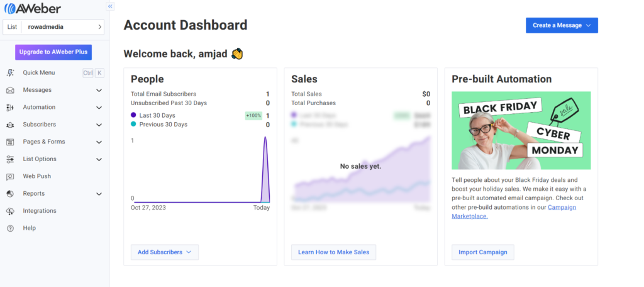Viewport: 644px width, 287px height.
Task: Expand the Reports menu chevron
Action: pyautogui.click(x=99, y=194)
